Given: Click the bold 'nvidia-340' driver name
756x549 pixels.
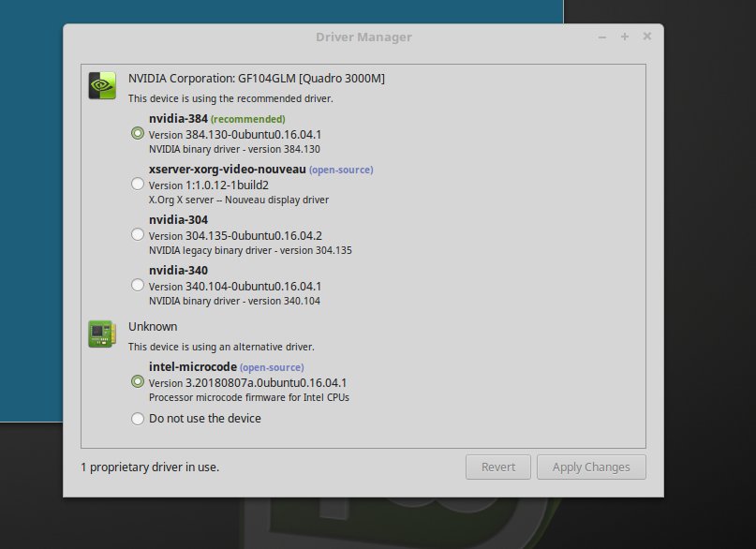Looking at the screenshot, I should click(x=178, y=271).
